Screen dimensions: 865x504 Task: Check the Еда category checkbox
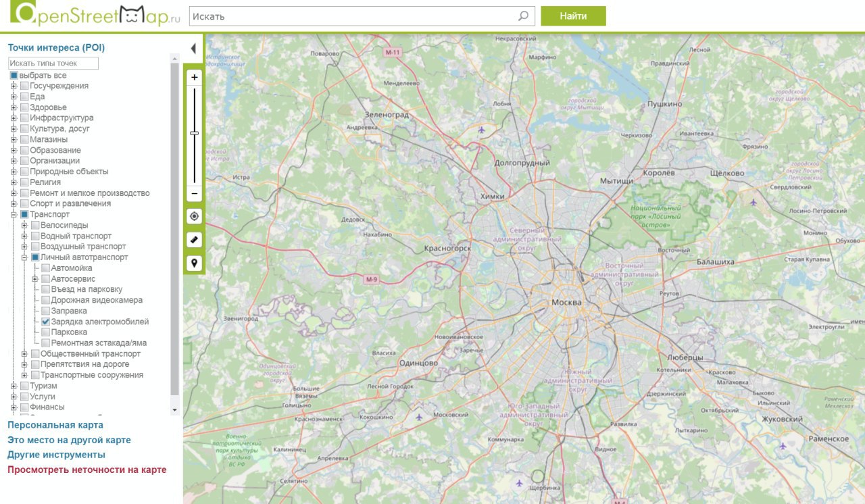pyautogui.click(x=24, y=97)
